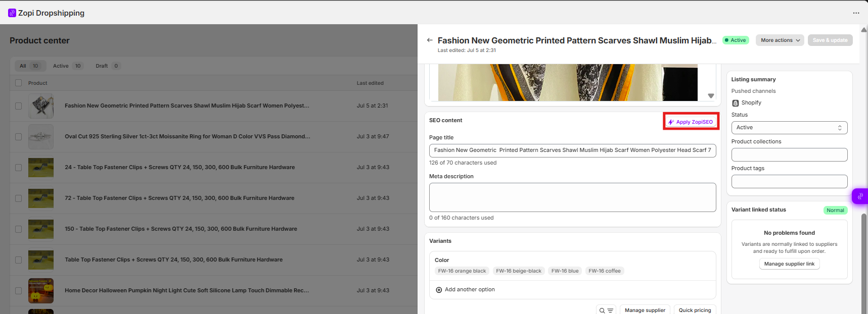The width and height of the screenshot is (868, 314).
Task: Open the Manage supplier link button
Action: (789, 264)
